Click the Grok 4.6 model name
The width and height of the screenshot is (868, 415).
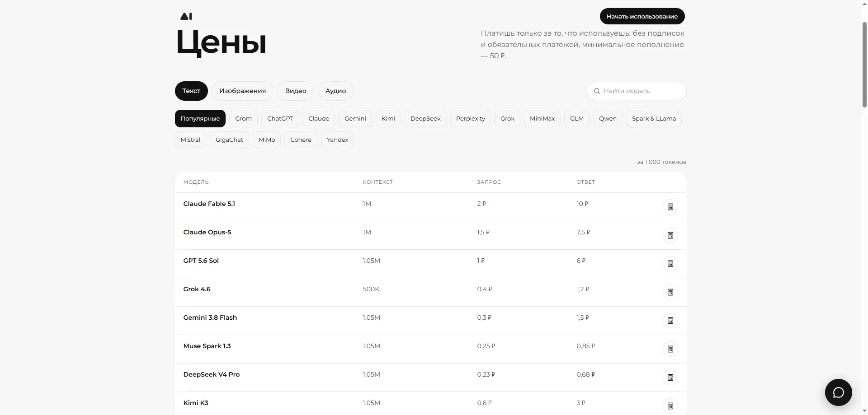click(197, 289)
